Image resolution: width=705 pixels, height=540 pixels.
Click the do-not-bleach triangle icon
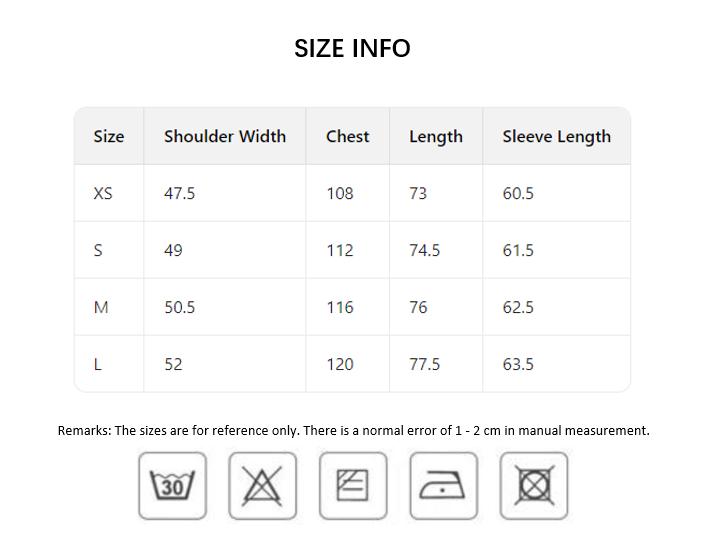pos(263,486)
